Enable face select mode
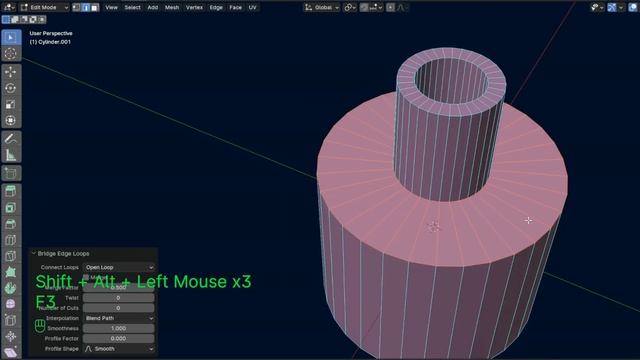 tap(95, 7)
